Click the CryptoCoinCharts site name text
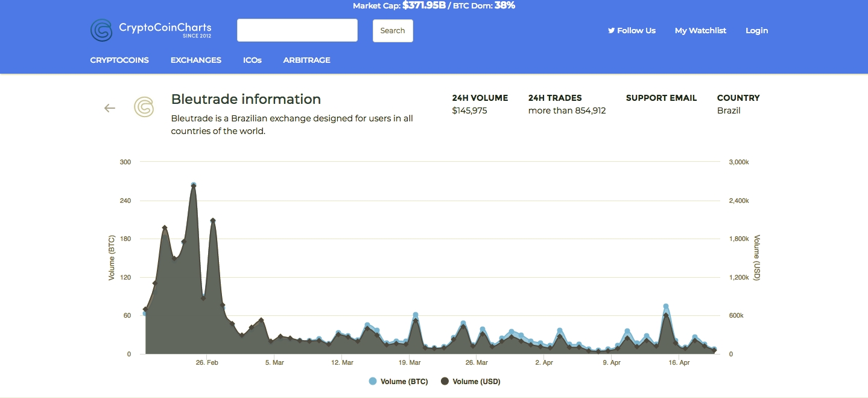Image resolution: width=868 pixels, height=398 pixels. [165, 27]
